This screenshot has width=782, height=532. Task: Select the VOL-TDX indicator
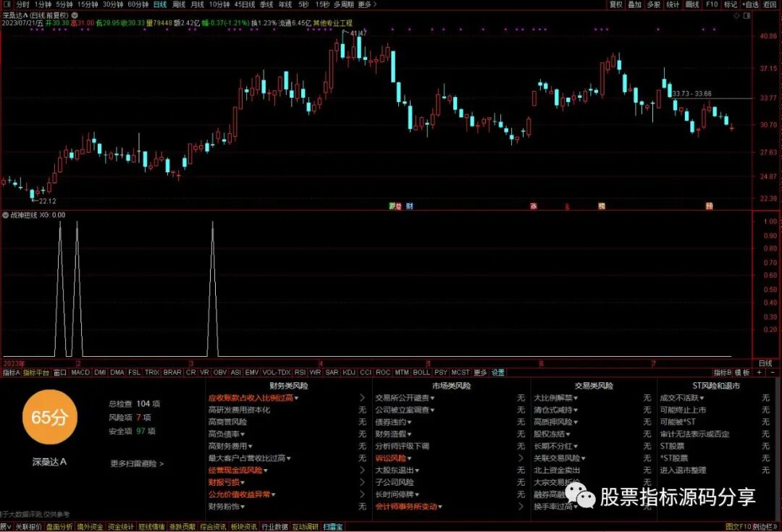277,373
